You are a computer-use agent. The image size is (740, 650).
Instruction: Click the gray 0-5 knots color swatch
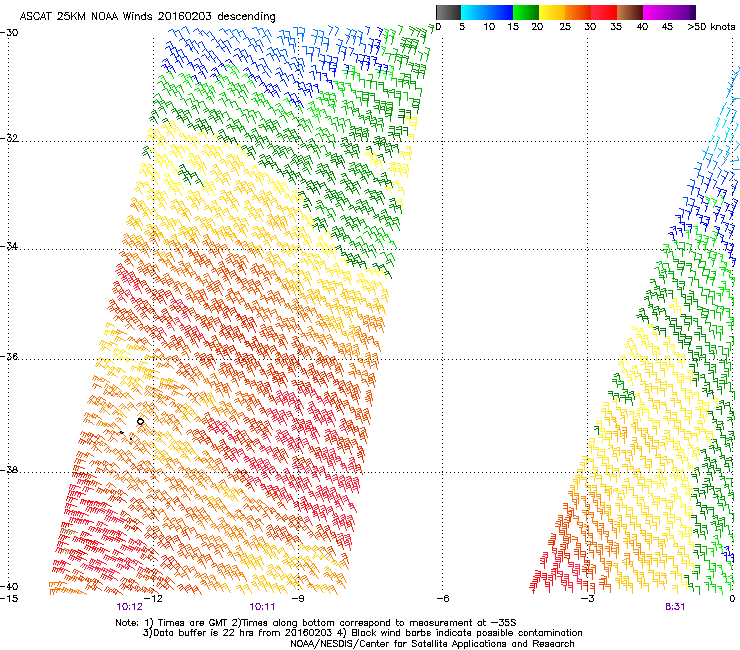point(448,12)
